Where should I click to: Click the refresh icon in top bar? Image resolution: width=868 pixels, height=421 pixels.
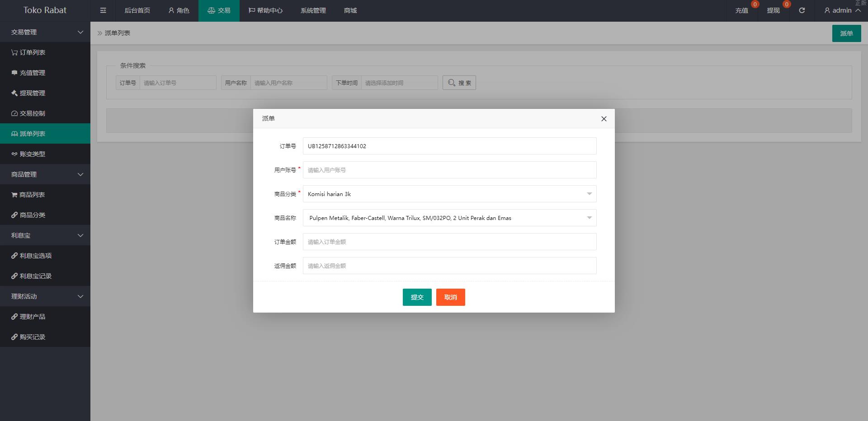802,10
